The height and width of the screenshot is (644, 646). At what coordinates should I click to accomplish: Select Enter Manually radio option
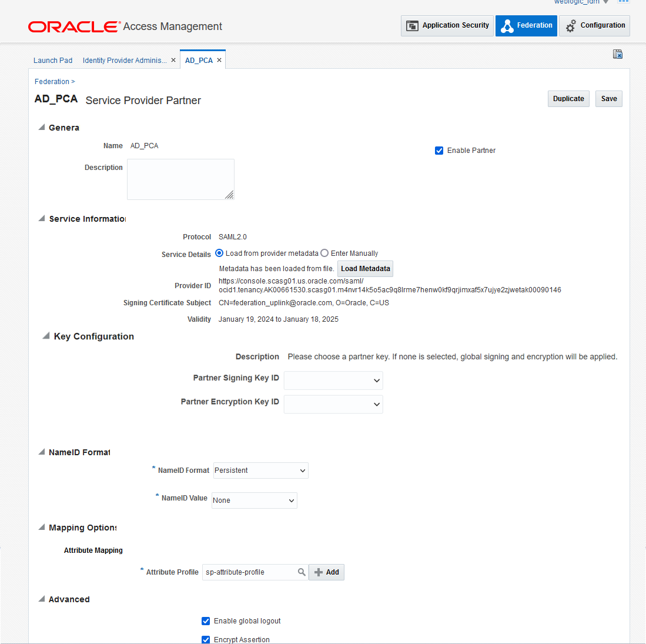click(x=324, y=253)
